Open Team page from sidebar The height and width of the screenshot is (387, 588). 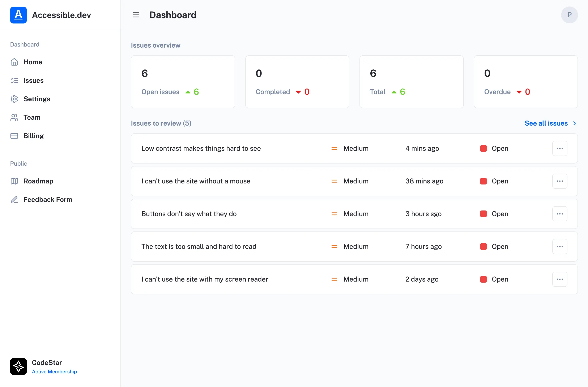32,117
